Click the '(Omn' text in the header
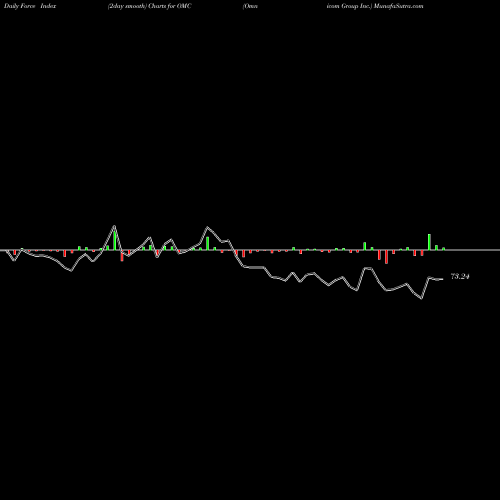The image size is (500, 500). click(x=250, y=6)
